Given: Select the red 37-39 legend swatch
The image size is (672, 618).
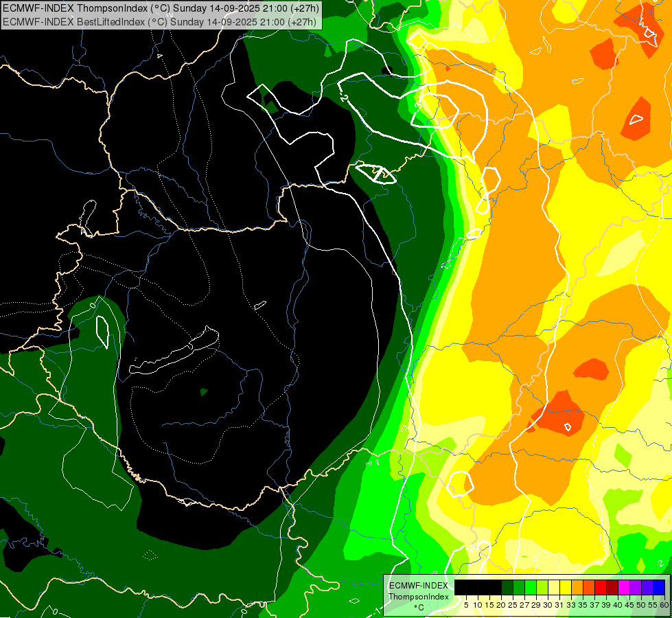Looking at the screenshot, I should point(601,587).
